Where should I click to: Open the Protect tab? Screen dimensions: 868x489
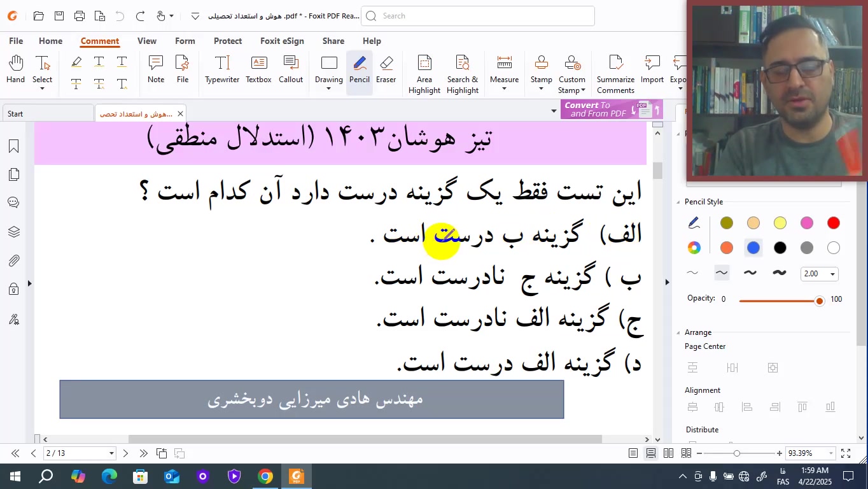pos(228,41)
